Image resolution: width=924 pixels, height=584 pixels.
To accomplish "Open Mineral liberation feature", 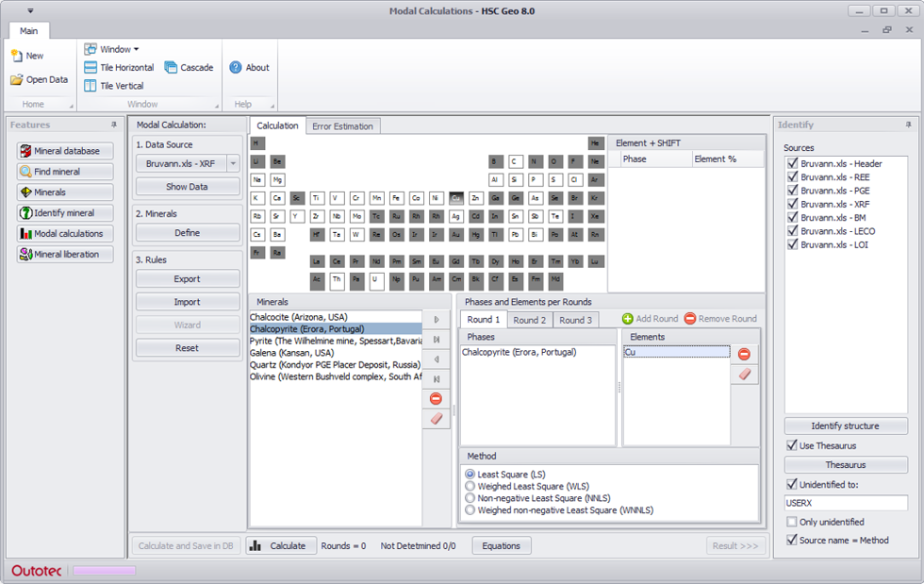I will [x=65, y=254].
